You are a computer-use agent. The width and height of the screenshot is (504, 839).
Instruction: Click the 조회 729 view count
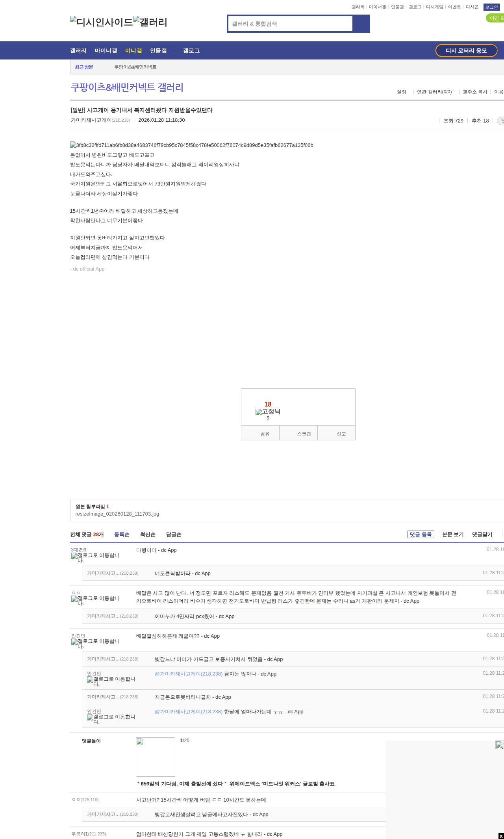(x=453, y=121)
